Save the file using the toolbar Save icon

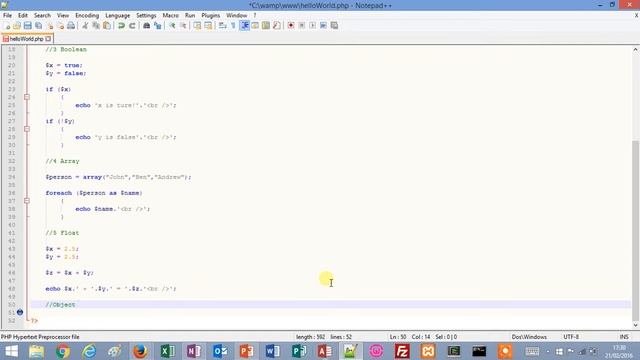click(x=28, y=26)
